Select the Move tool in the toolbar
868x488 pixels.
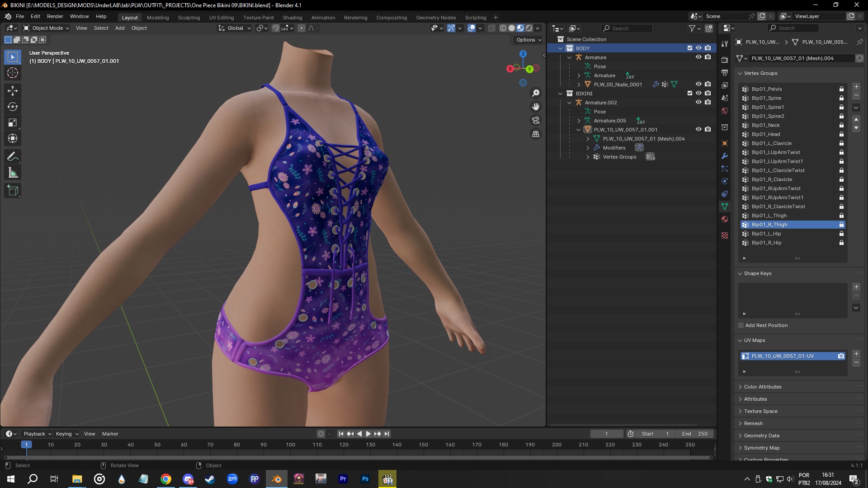pyautogui.click(x=13, y=91)
